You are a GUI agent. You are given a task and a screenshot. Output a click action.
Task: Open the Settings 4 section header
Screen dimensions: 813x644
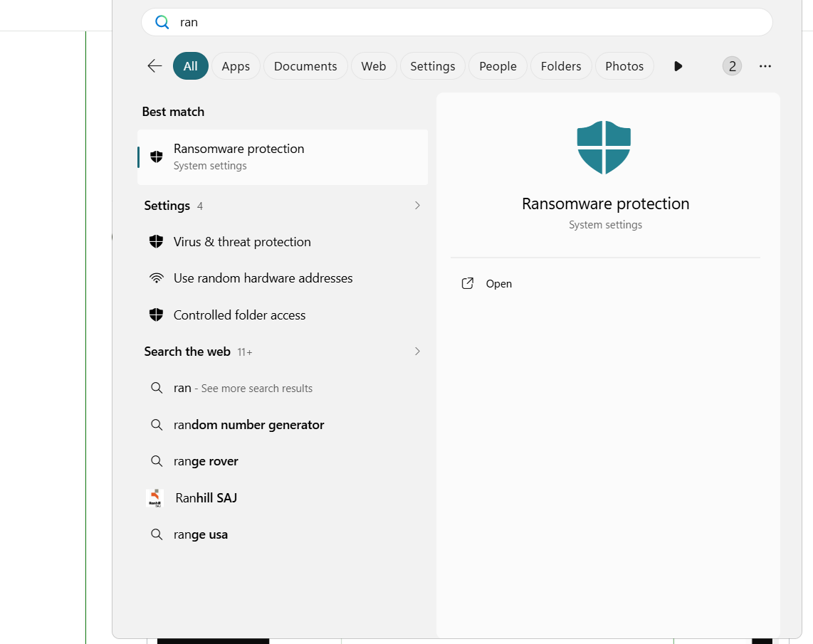(x=173, y=206)
